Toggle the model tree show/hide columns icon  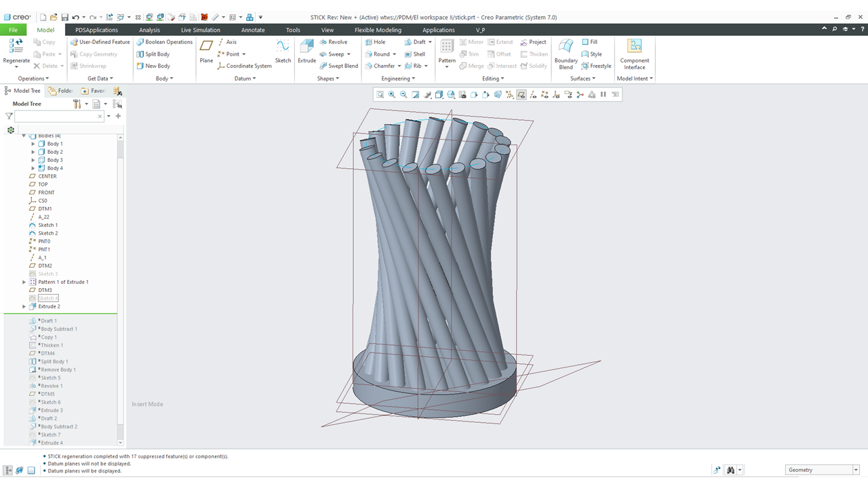(x=117, y=104)
